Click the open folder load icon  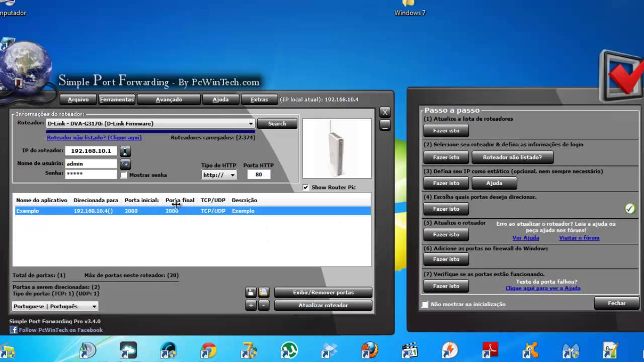[264, 292]
